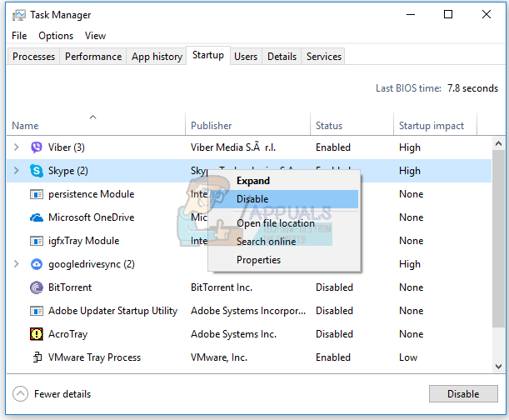Open the Options menu
The height and width of the screenshot is (420, 509).
(x=56, y=36)
